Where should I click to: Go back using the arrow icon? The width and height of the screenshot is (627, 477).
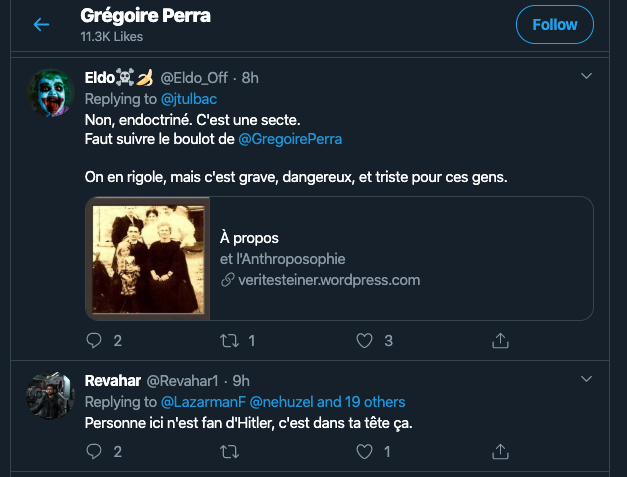point(41,25)
